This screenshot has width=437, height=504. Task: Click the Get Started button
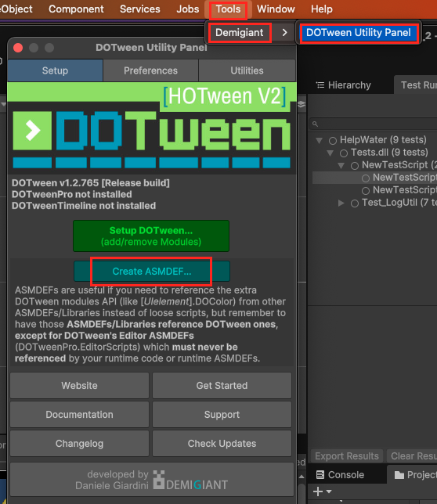(222, 385)
